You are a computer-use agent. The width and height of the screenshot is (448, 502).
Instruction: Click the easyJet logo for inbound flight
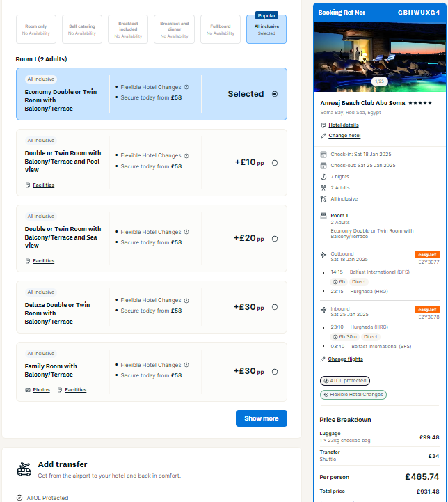(427, 310)
